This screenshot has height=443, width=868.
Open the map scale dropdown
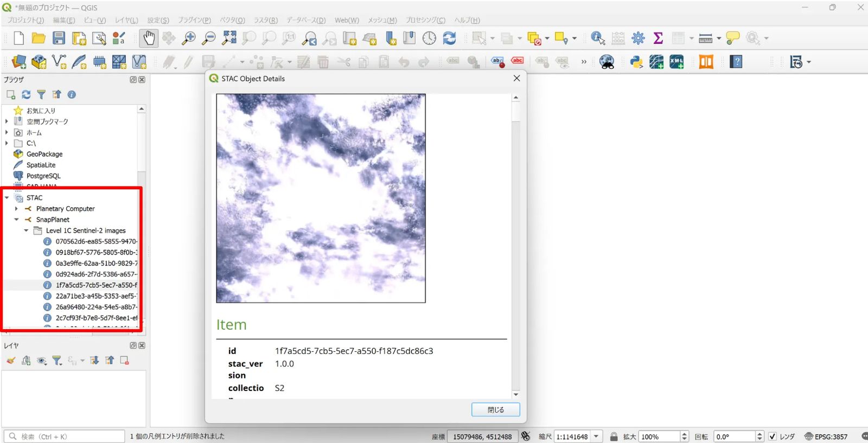coord(596,436)
